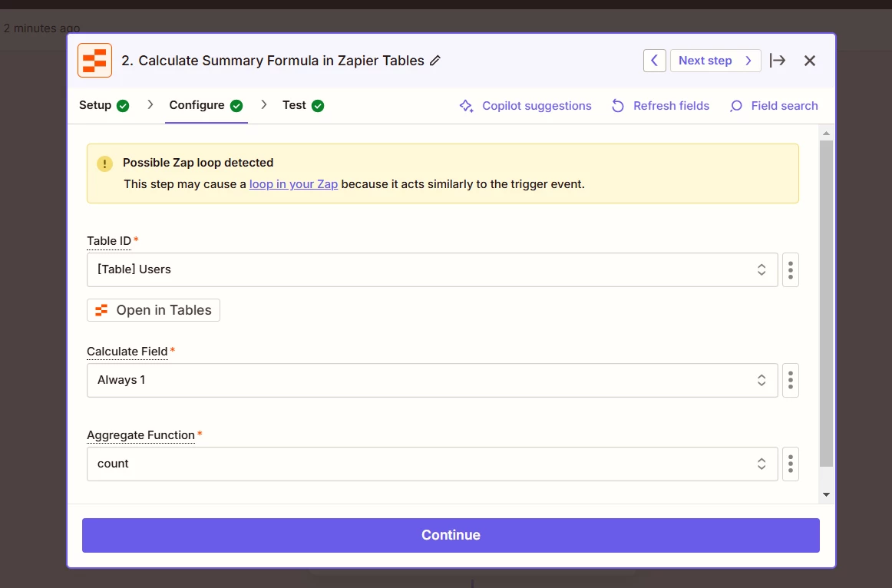Open the Aggregate Function dropdown showing count
The height and width of the screenshot is (588, 892).
click(432, 464)
